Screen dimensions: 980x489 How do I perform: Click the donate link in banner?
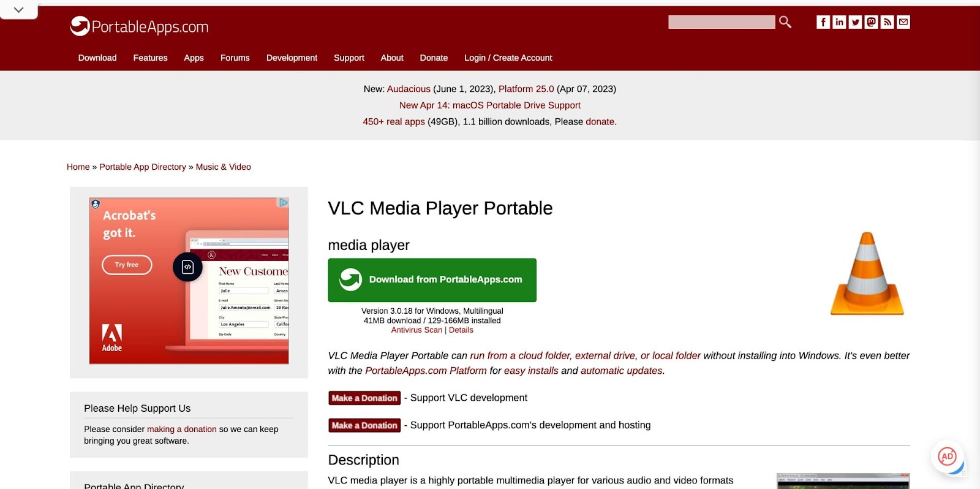tap(600, 121)
